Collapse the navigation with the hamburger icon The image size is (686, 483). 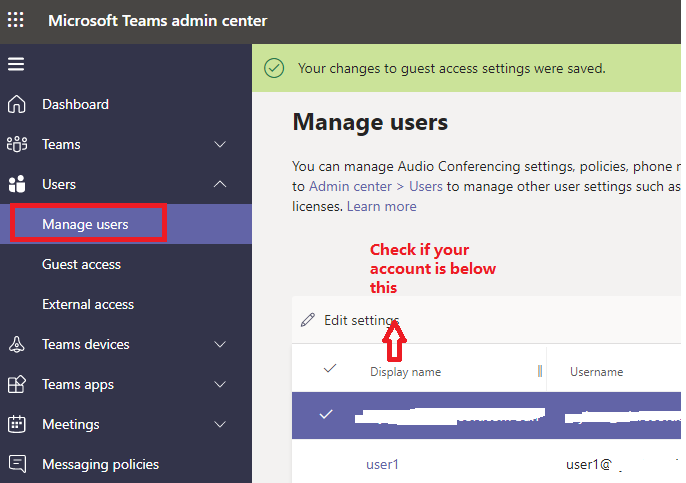coord(16,64)
